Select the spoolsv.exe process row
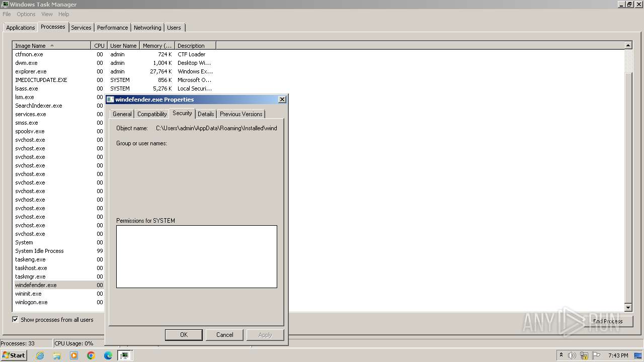 (59, 131)
